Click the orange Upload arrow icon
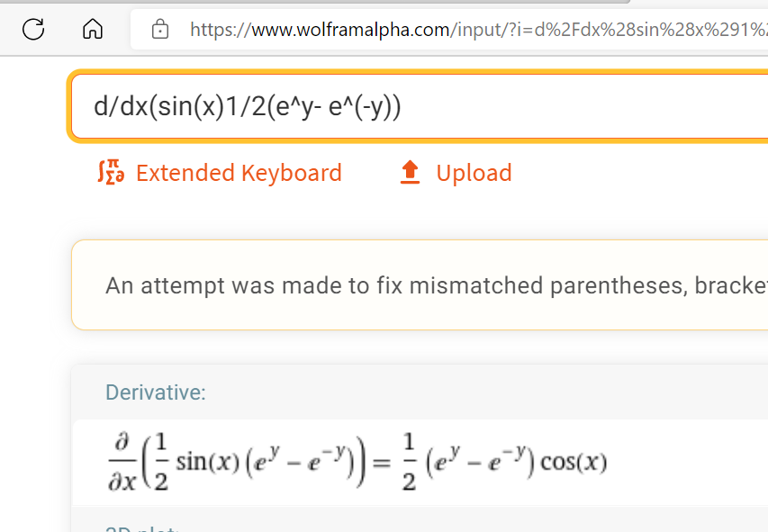The image size is (768, 532). [410, 173]
